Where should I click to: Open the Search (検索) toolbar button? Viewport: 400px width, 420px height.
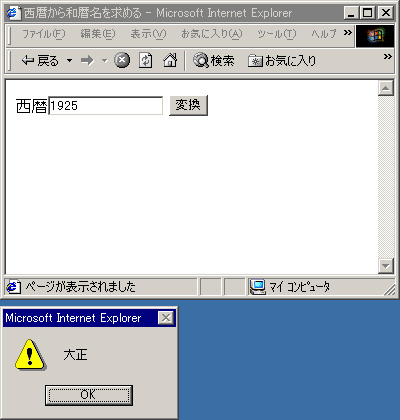[214, 61]
